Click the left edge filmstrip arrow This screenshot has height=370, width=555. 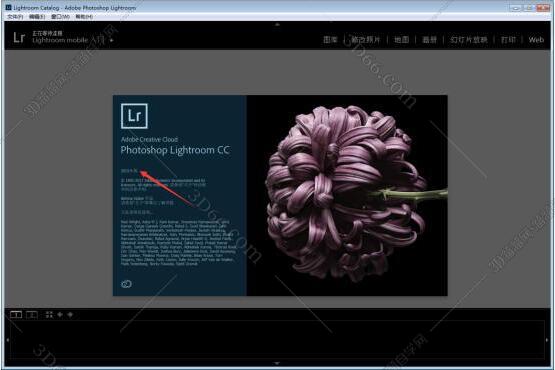(x=8, y=340)
